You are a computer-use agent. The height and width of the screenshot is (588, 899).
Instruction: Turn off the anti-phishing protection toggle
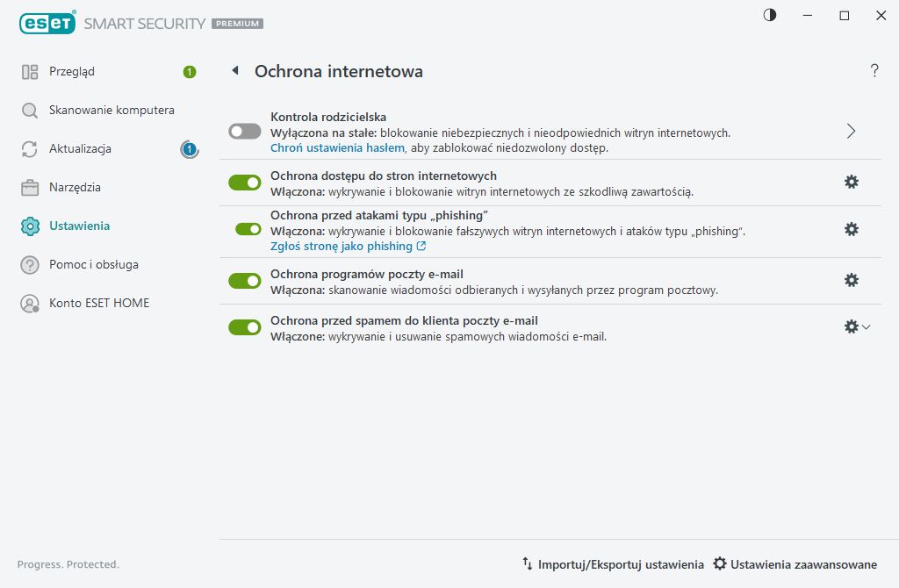[248, 229]
